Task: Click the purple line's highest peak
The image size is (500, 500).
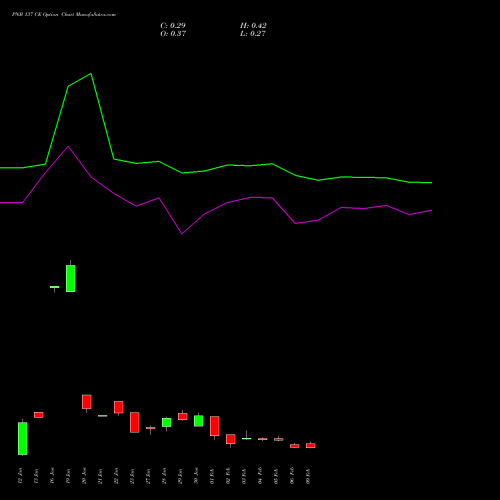Action: coord(68,146)
